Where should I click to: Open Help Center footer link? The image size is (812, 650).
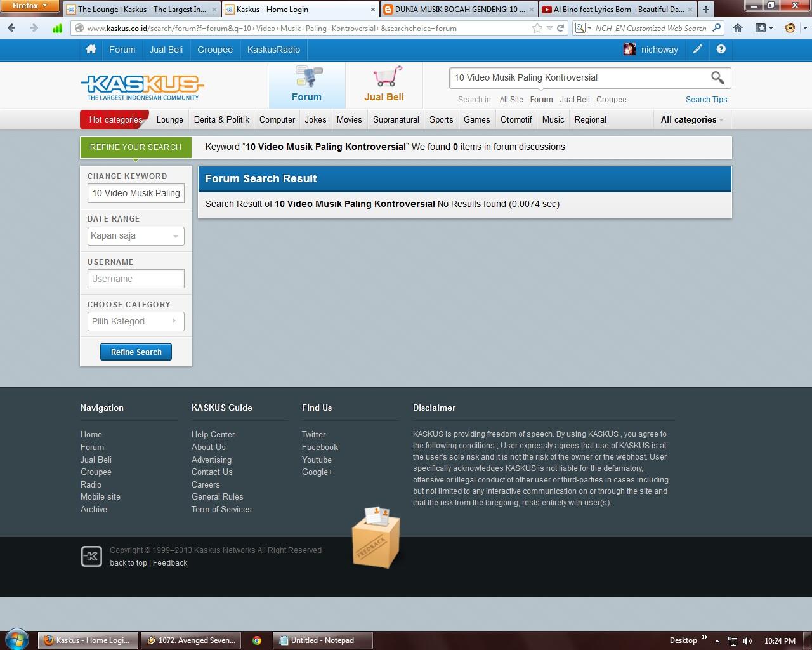(213, 435)
